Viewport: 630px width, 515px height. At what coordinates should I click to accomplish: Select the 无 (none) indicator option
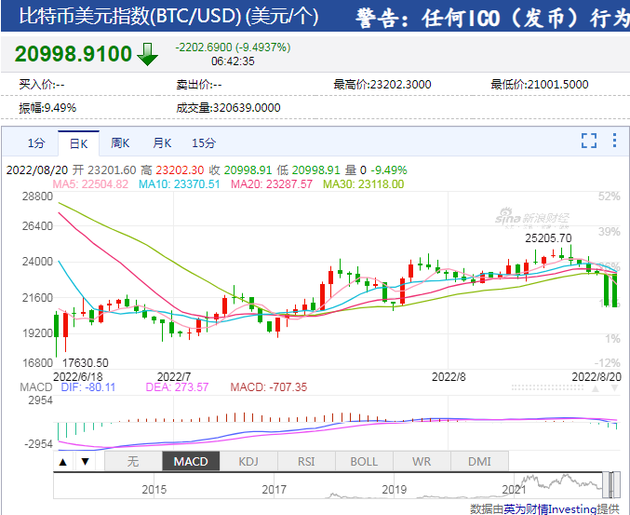point(131,462)
